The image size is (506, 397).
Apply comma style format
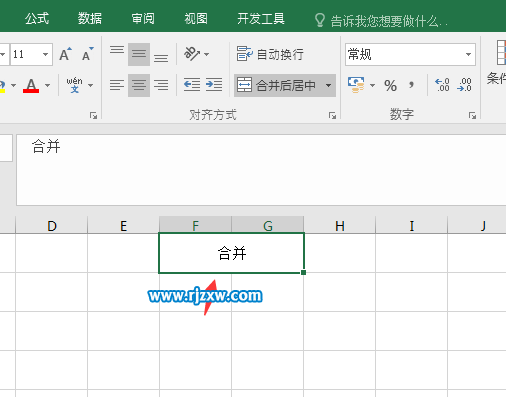[412, 85]
